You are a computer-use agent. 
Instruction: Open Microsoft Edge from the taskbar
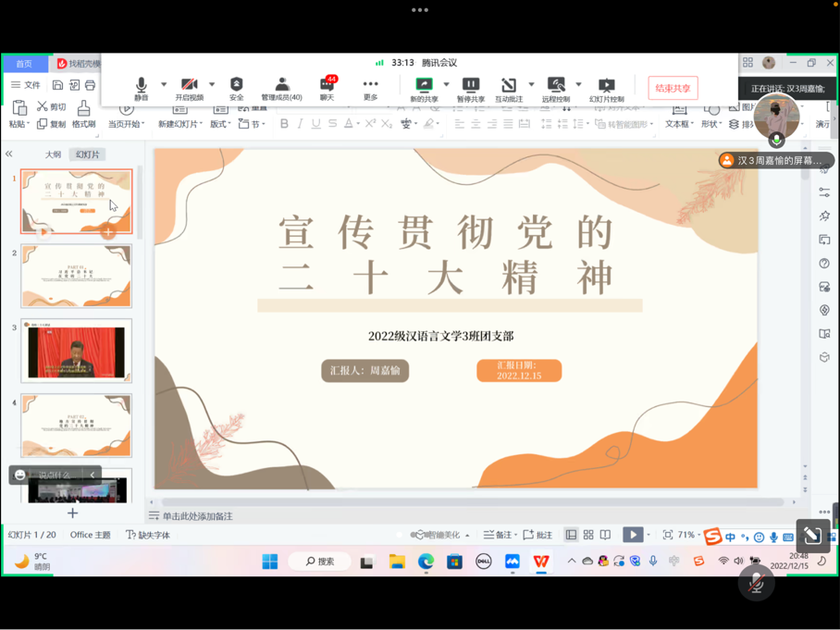tap(426, 562)
